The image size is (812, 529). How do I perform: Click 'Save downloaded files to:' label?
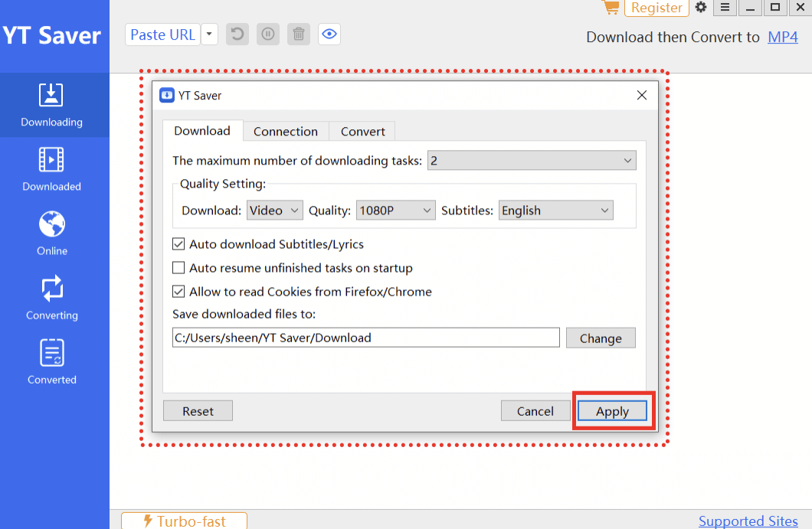pos(244,314)
